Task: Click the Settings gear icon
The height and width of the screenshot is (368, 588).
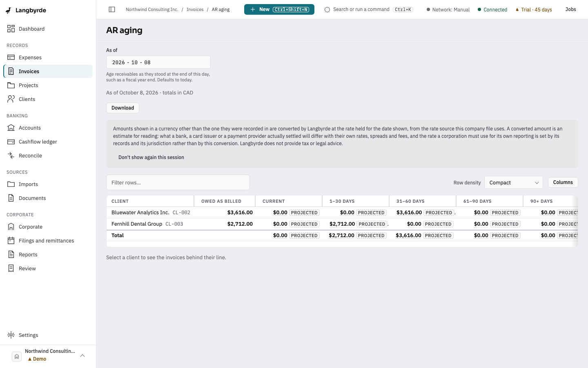Action: click(11, 335)
